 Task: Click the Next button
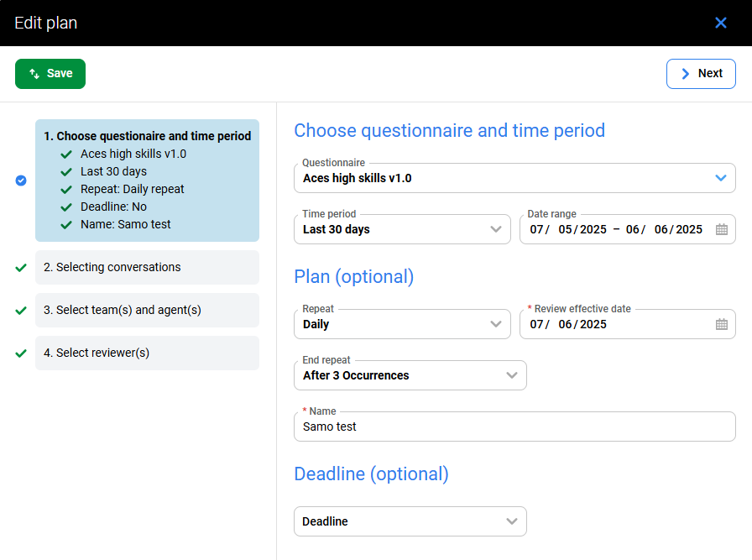pyautogui.click(x=701, y=74)
